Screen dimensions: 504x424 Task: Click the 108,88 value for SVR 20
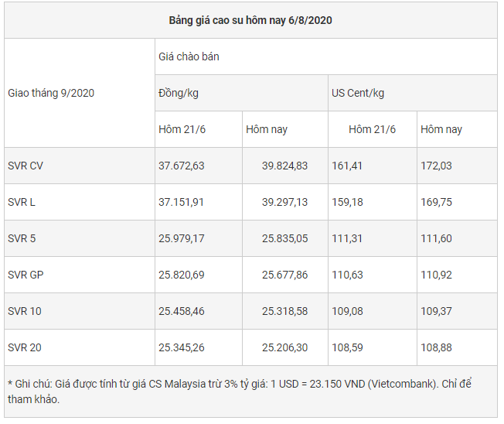pyautogui.click(x=436, y=347)
